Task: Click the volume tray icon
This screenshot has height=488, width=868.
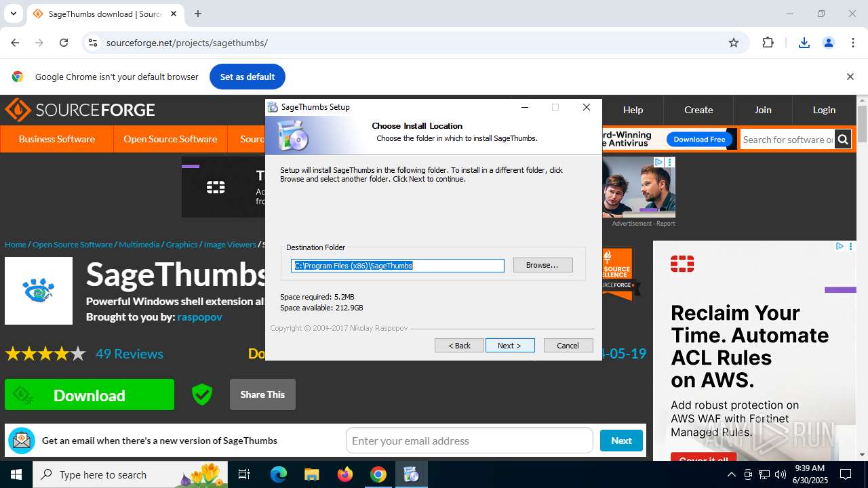Action: click(x=781, y=474)
